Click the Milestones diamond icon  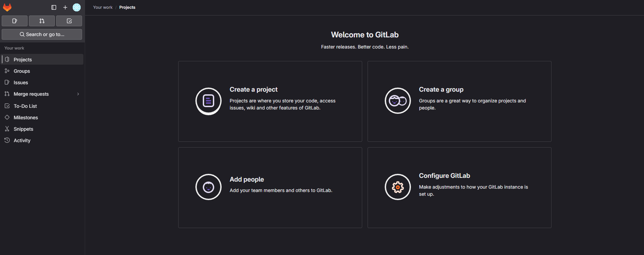tap(7, 117)
